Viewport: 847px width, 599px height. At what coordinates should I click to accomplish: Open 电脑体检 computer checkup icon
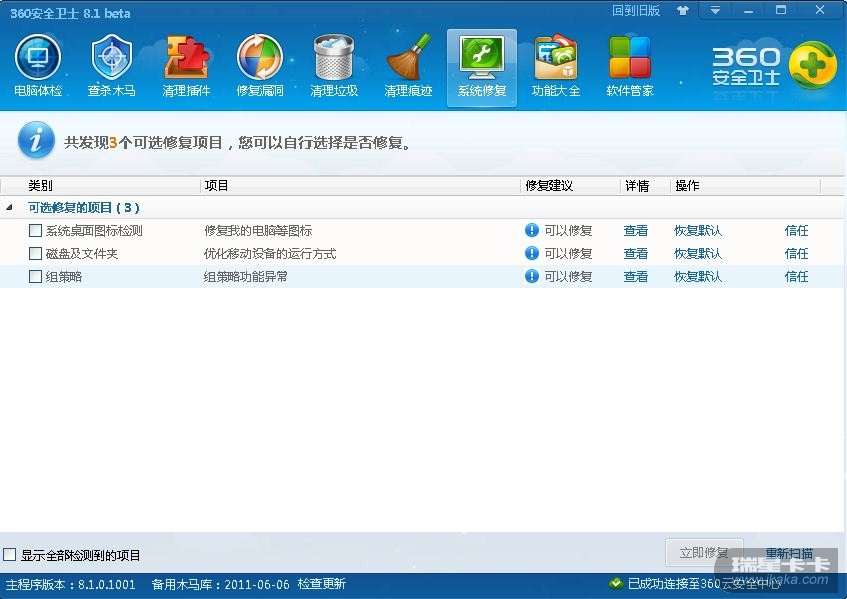38,66
